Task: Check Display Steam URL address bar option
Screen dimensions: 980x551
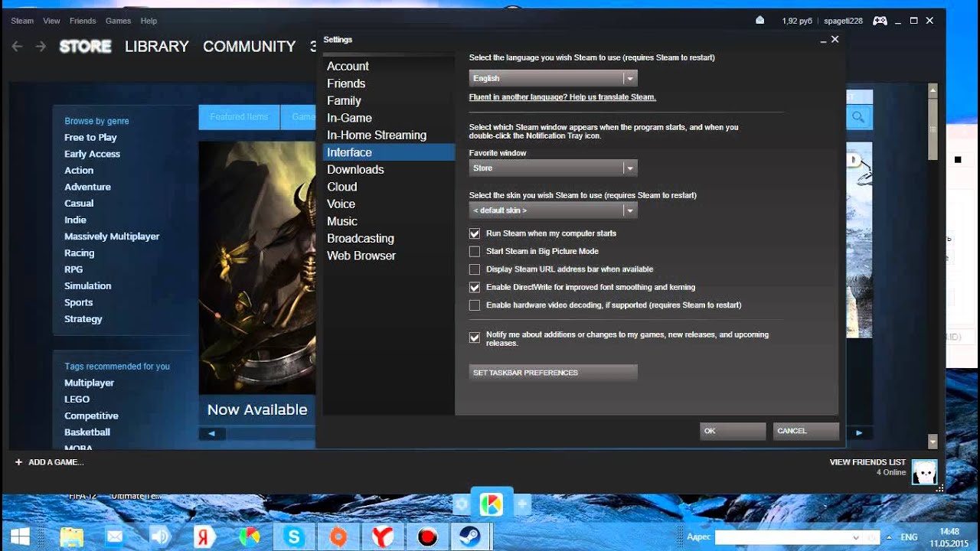Action: pyautogui.click(x=475, y=269)
